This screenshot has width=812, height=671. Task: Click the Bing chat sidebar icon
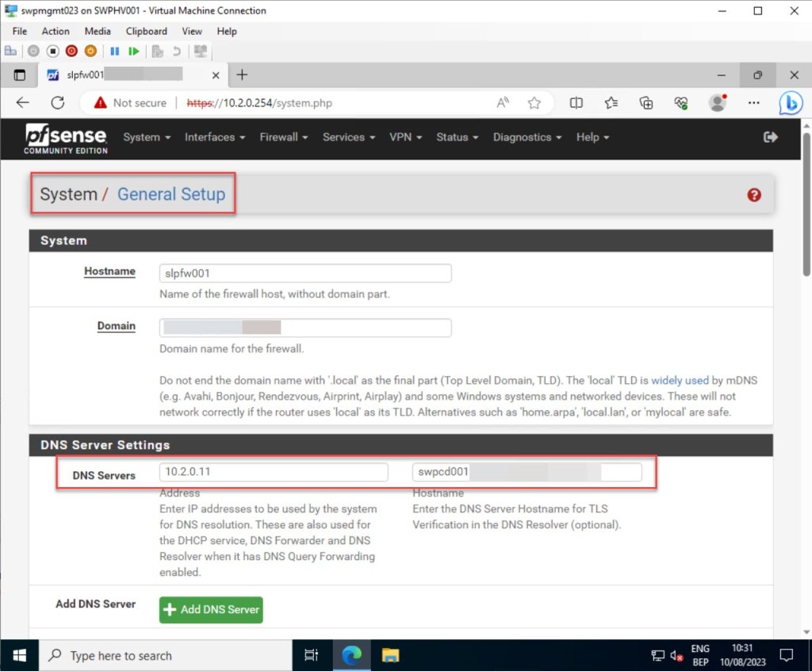(x=790, y=103)
